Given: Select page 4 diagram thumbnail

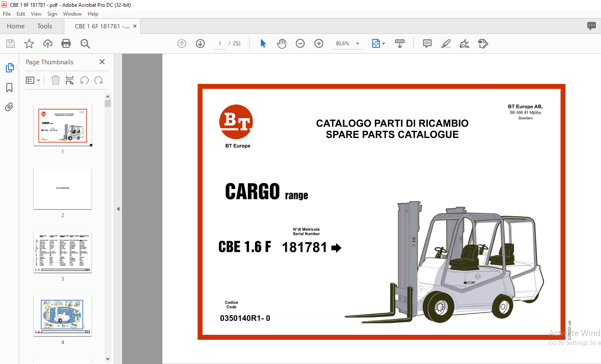Looking at the screenshot, I should coord(63,316).
